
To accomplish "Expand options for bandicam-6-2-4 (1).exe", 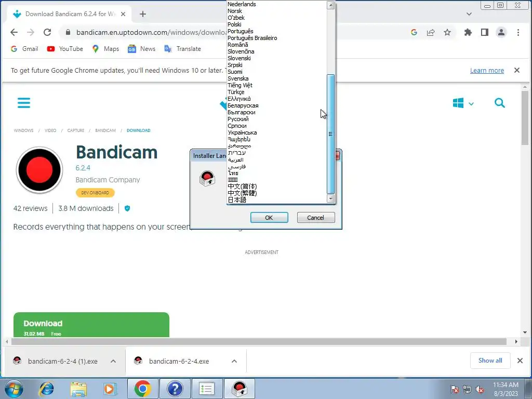I will pos(113,361).
